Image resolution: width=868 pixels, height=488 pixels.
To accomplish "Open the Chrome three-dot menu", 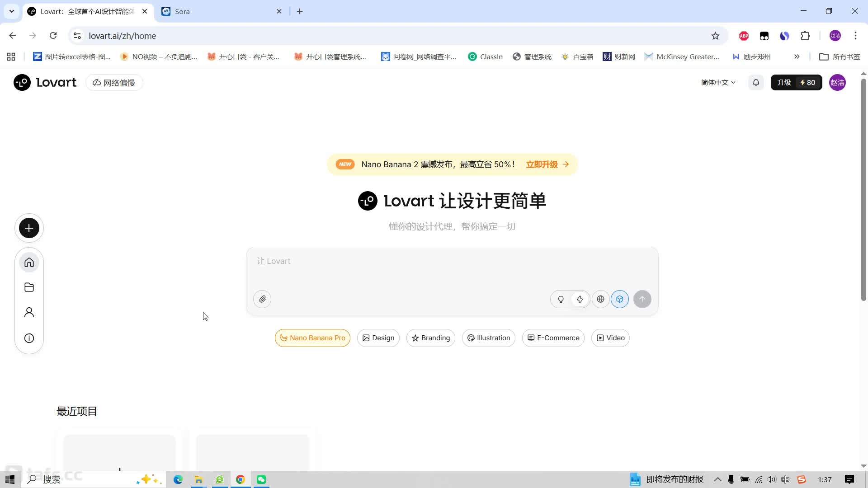I will point(855,36).
